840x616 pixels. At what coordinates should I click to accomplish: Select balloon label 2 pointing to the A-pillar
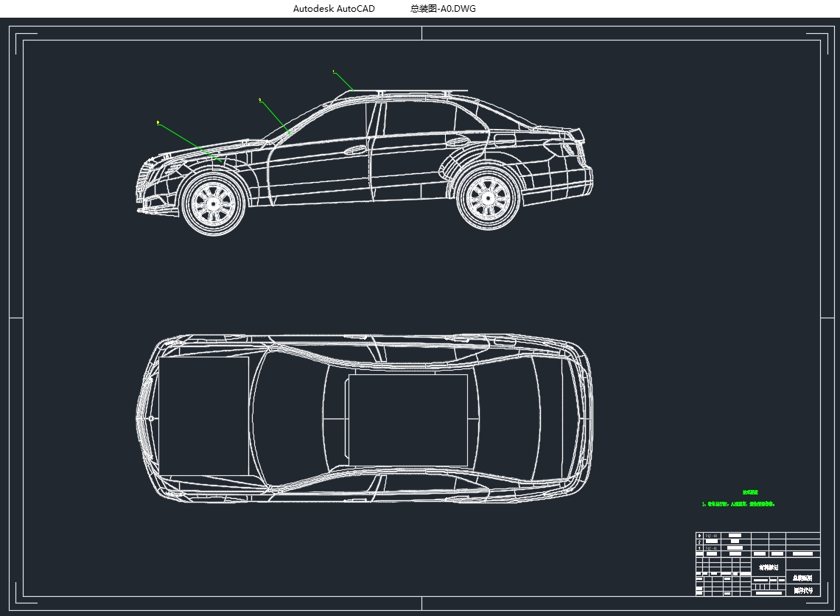tap(259, 99)
